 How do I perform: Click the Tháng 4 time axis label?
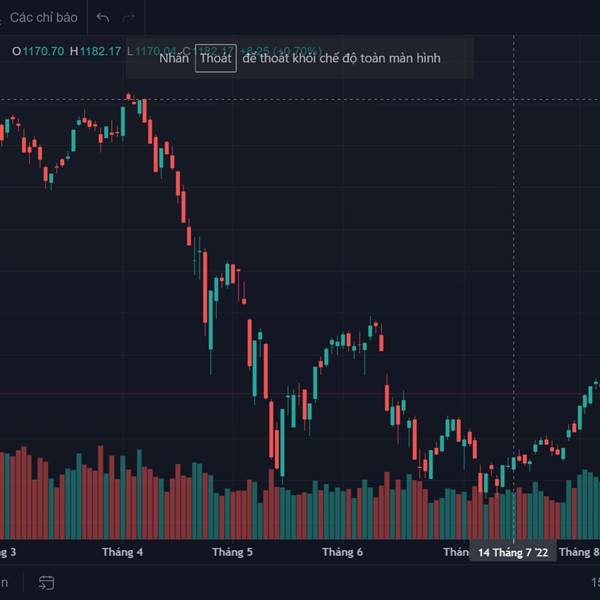pyautogui.click(x=122, y=552)
